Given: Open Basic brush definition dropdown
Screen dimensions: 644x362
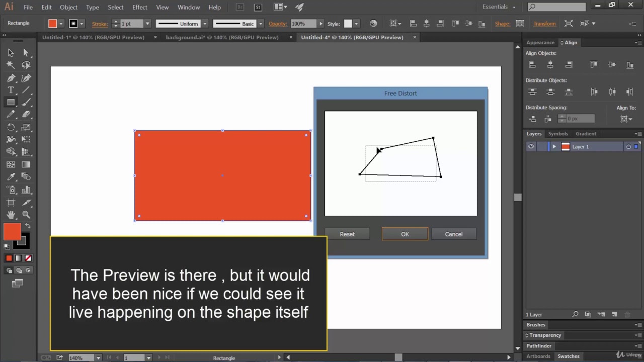Looking at the screenshot, I should pyautogui.click(x=261, y=24).
